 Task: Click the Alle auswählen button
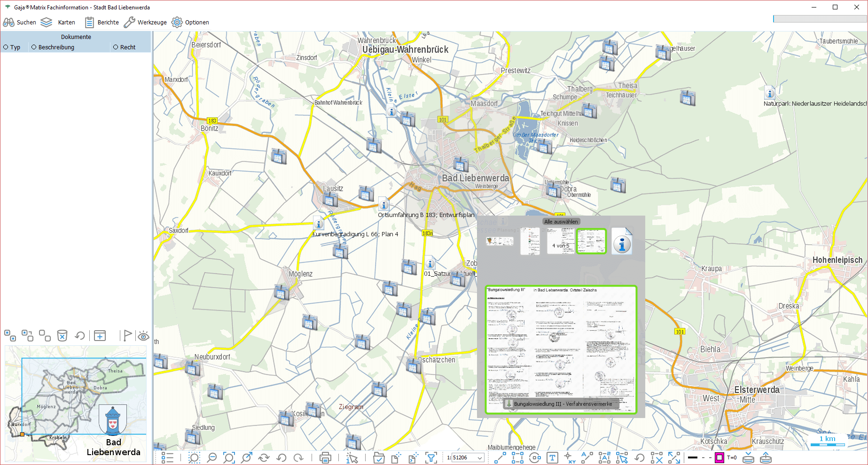(x=561, y=222)
